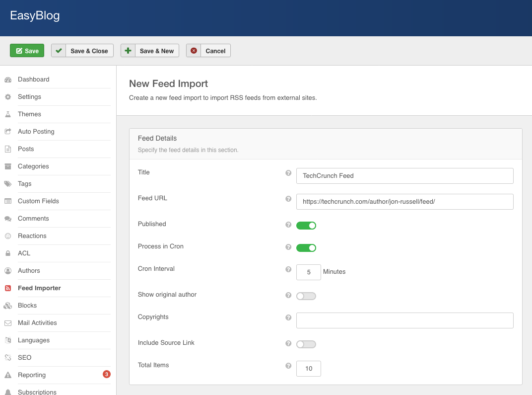
Task: Click the help icon beside Title
Action: 288,173
